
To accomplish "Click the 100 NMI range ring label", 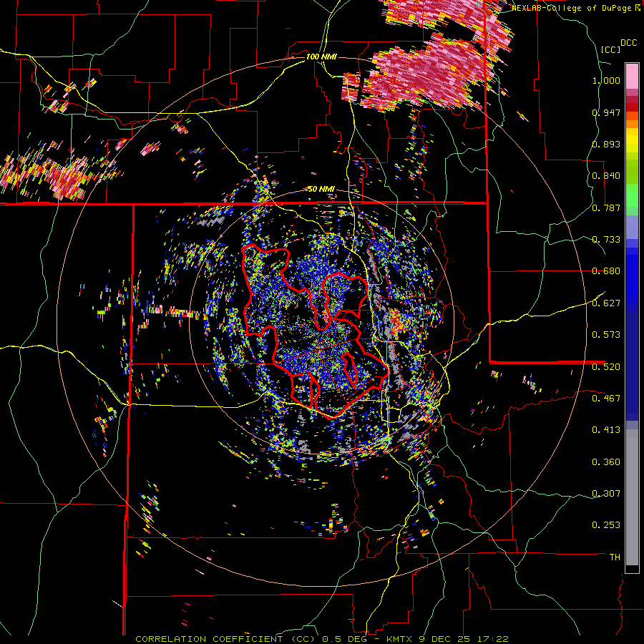I will coord(321,57).
